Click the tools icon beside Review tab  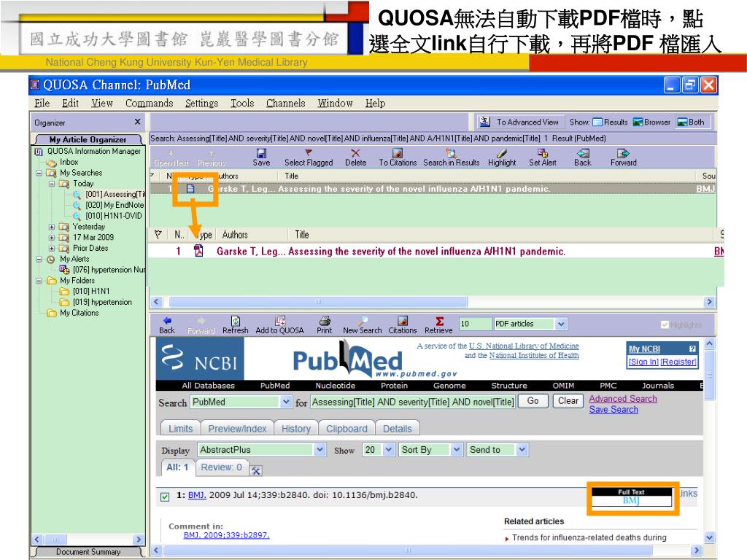point(256,470)
